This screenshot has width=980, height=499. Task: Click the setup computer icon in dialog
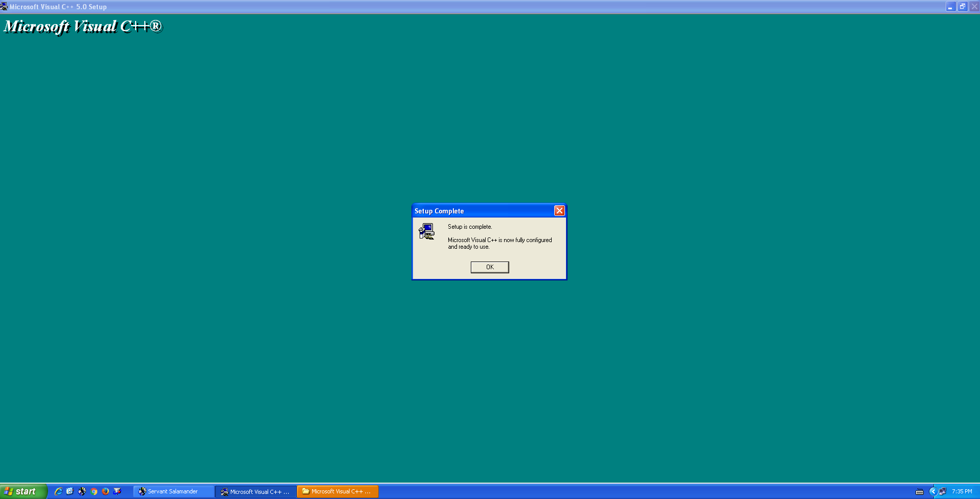tap(426, 231)
